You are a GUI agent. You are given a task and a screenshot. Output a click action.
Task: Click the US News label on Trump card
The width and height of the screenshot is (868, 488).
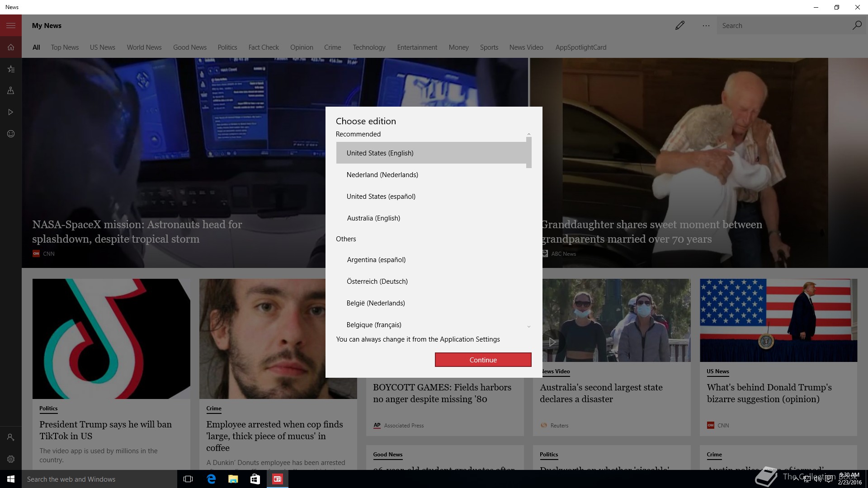point(718,371)
